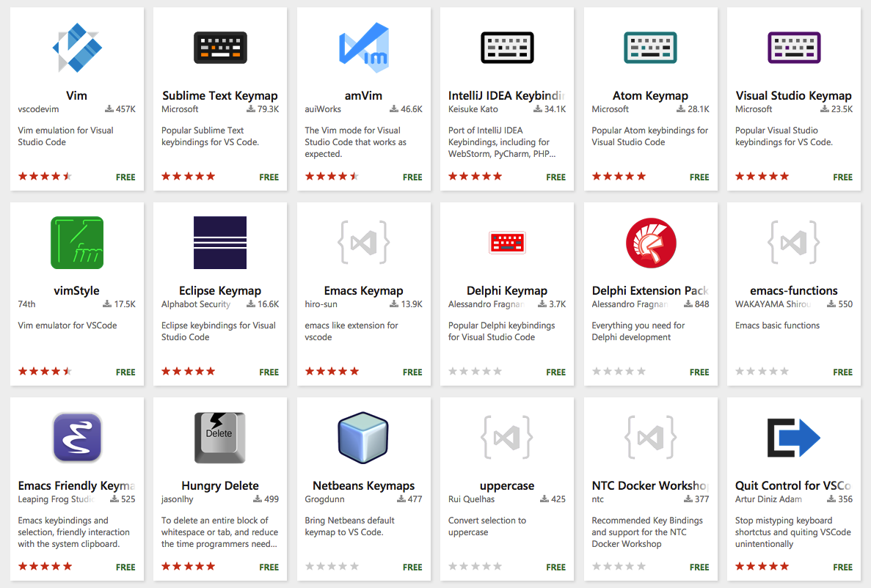Click the star rating on amVim
Viewport: 871px width, 588px height.
click(x=332, y=177)
